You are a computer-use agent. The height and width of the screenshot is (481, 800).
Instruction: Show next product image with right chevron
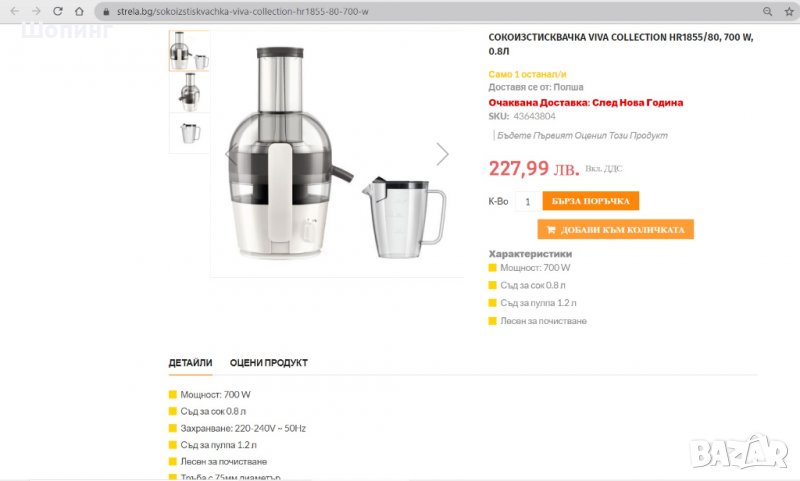pos(442,154)
